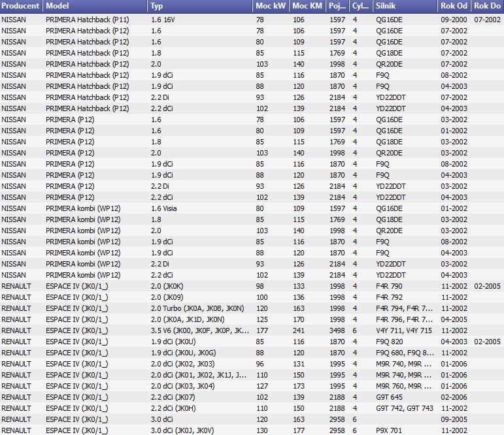
Task: Click the V4Y 711, V4Y 715 engine cell
Action: click(404, 330)
